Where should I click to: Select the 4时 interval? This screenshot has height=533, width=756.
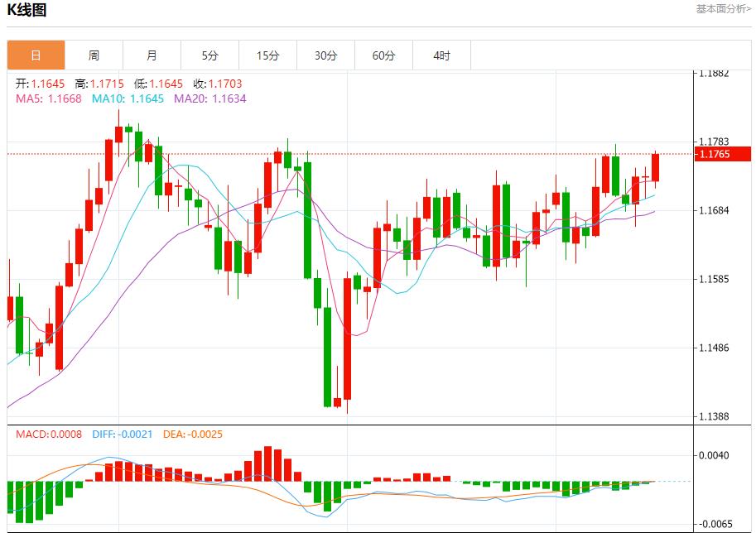[441, 55]
